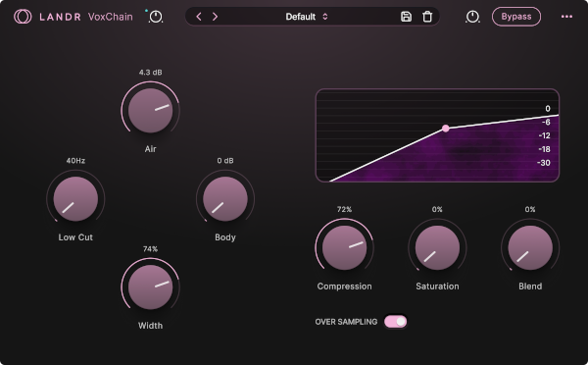Click the input gain dial icon next to VoxChain

coord(156,17)
